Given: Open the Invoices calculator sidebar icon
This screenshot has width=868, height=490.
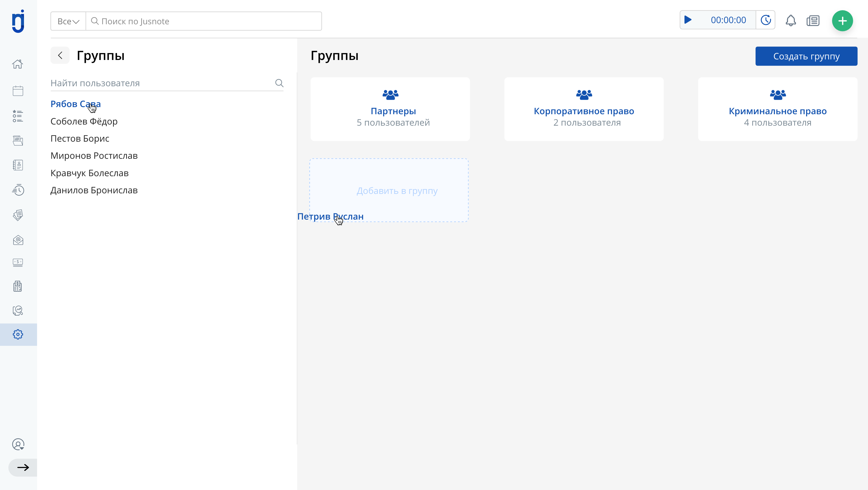Looking at the screenshot, I should coord(18,286).
